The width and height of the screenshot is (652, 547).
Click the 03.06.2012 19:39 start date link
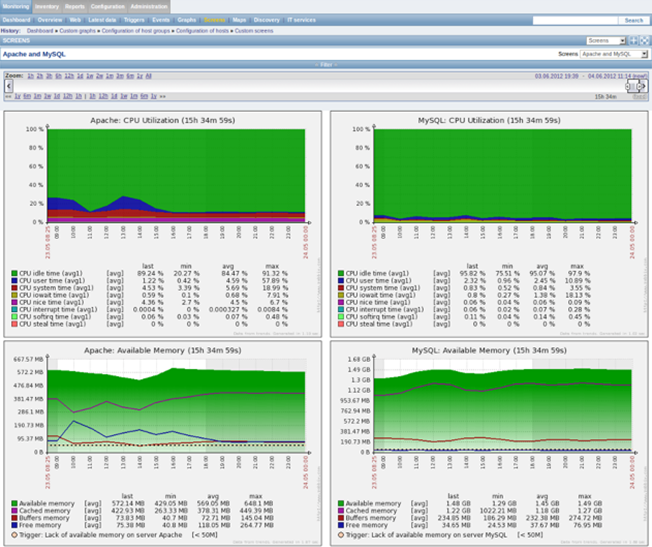pyautogui.click(x=556, y=76)
